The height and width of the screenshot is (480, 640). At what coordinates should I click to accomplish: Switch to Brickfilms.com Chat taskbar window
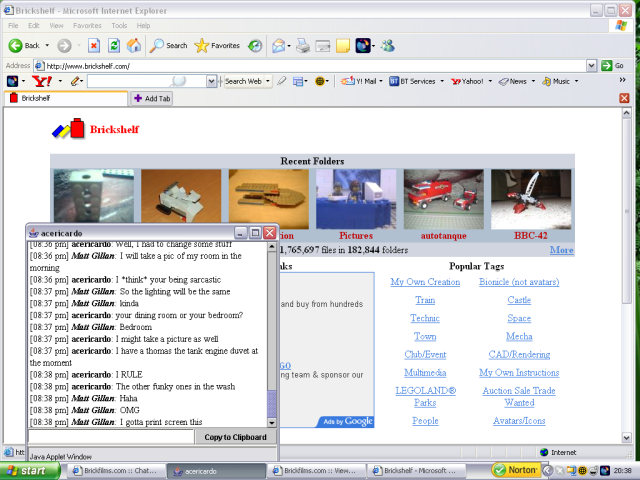coord(116,471)
